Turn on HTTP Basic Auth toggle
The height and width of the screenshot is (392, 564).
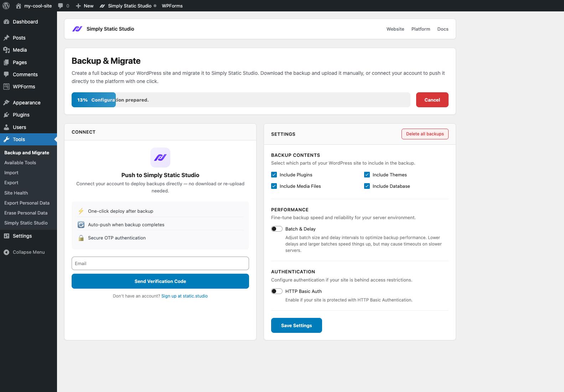[277, 291]
